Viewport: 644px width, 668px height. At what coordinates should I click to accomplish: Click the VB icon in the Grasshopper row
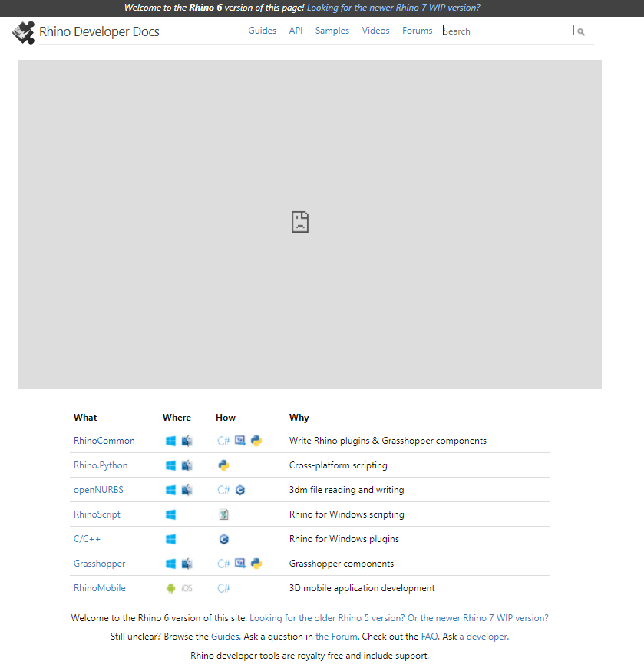click(x=240, y=564)
